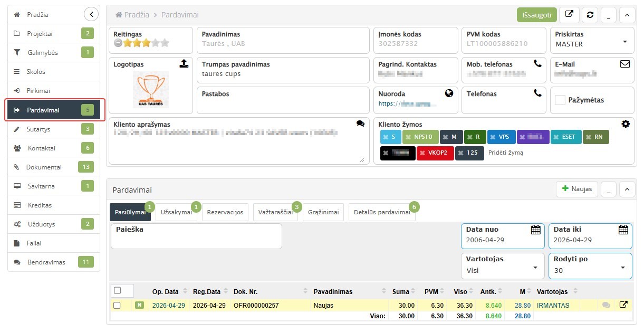Open tag settings gear in Kliento žymos
This screenshot has width=644, height=332.
coord(626,124)
